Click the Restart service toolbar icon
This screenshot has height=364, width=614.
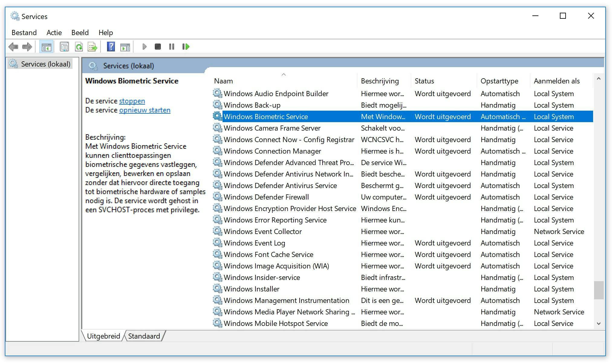[186, 47]
